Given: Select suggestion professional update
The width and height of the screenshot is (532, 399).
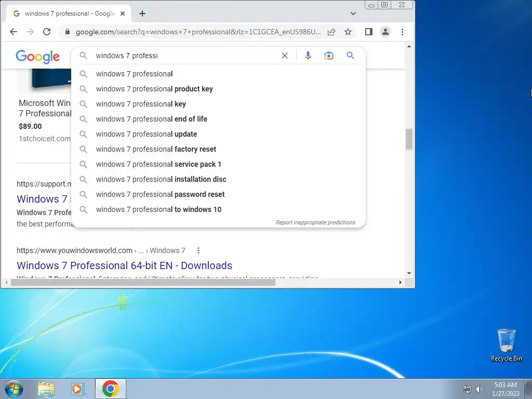Looking at the screenshot, I should (219, 134).
